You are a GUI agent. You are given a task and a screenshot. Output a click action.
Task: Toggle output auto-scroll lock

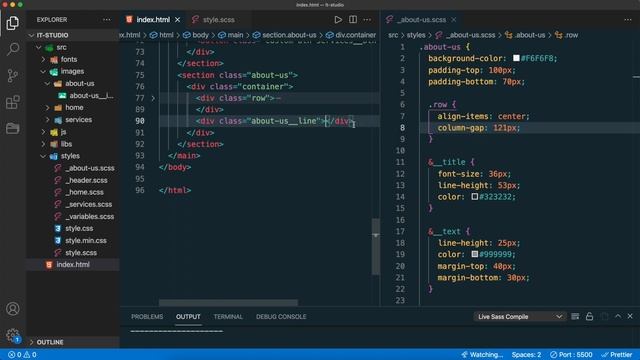tap(589, 316)
